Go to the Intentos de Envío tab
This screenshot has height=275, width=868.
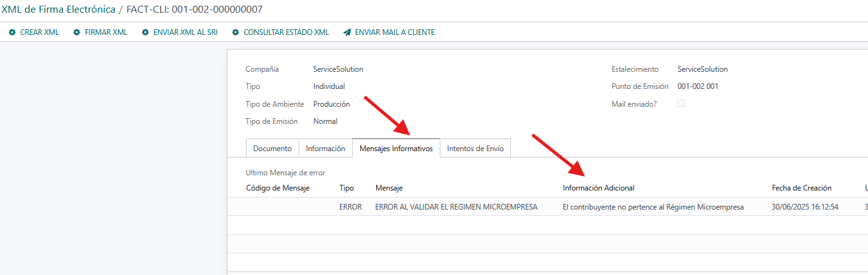click(x=475, y=149)
